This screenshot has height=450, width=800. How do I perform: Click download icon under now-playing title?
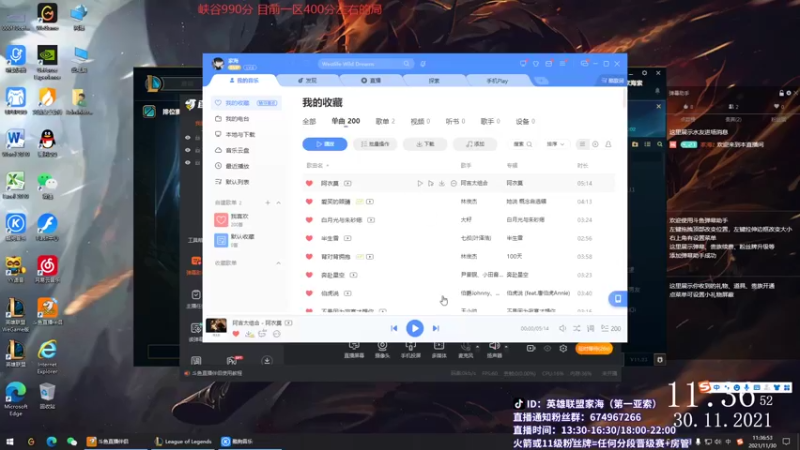(x=249, y=334)
